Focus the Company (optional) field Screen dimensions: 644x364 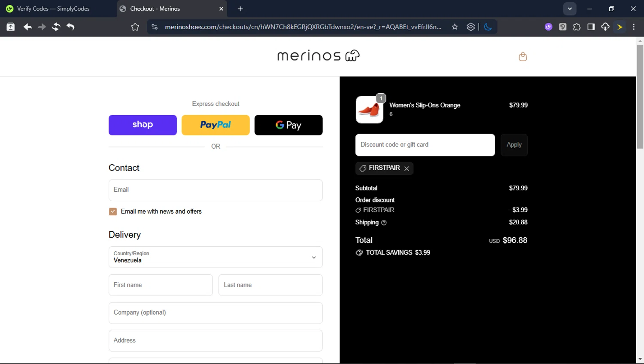coord(216,313)
